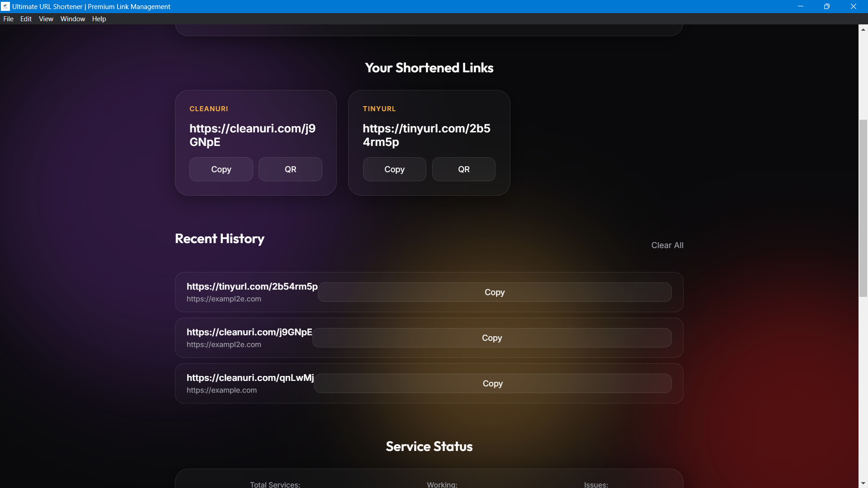Copy the TinyURL shortened link
The height and width of the screenshot is (488, 868).
(x=394, y=169)
